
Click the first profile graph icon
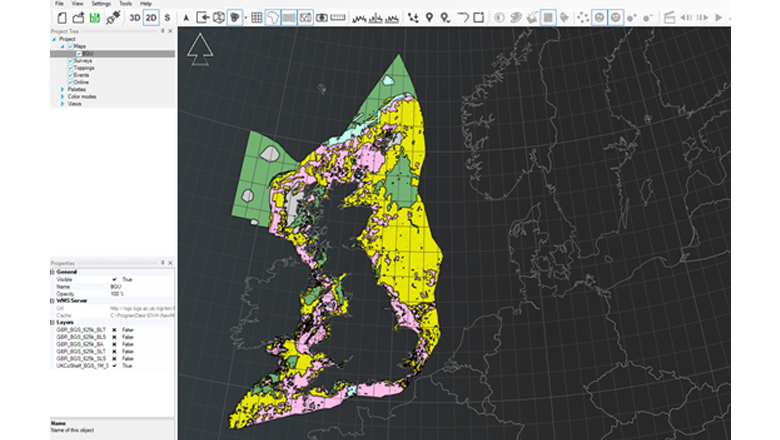(360, 18)
